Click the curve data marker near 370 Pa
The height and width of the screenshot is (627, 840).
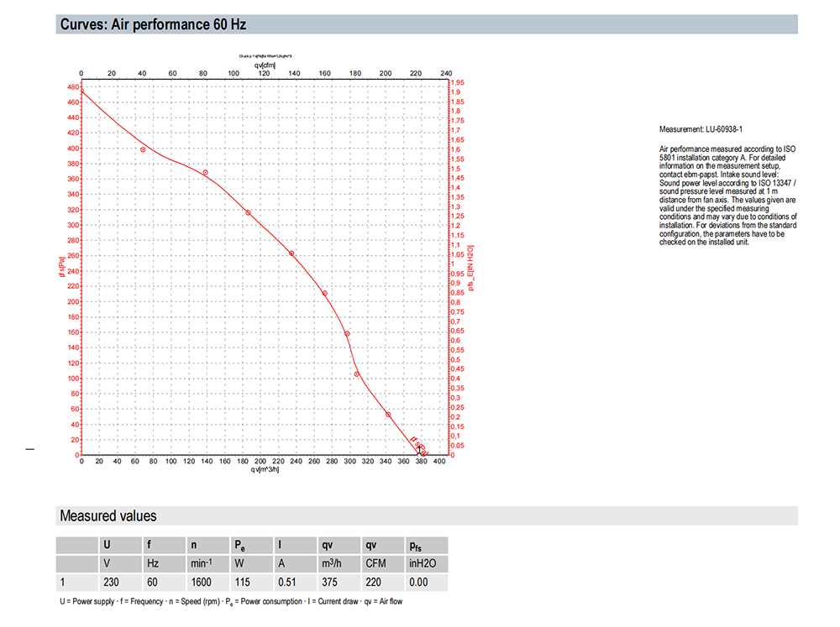pyautogui.click(x=205, y=173)
